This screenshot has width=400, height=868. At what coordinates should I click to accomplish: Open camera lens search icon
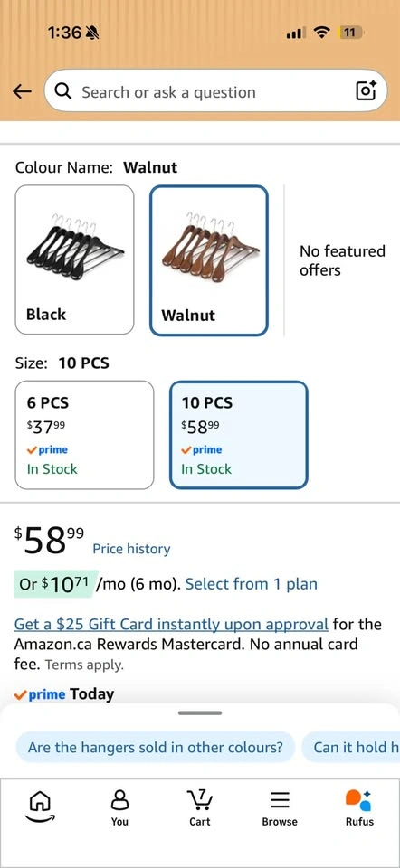pos(365,90)
